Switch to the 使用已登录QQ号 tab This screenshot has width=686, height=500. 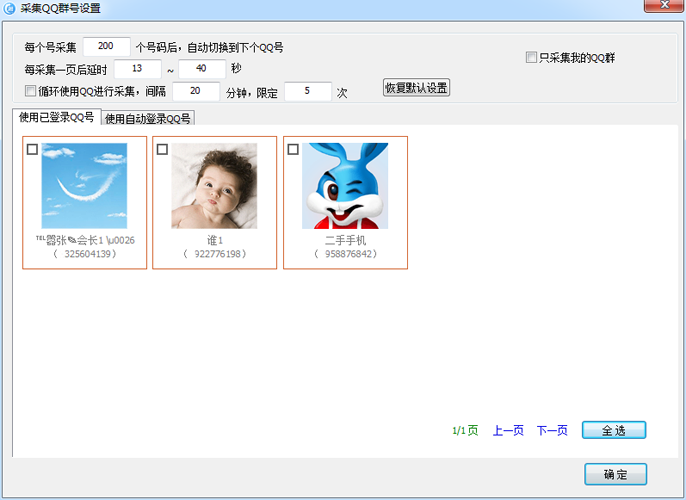tap(56, 117)
